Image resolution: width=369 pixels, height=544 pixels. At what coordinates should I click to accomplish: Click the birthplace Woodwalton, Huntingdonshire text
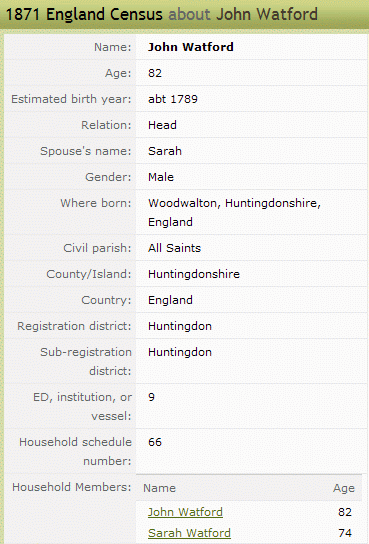pyautogui.click(x=234, y=203)
